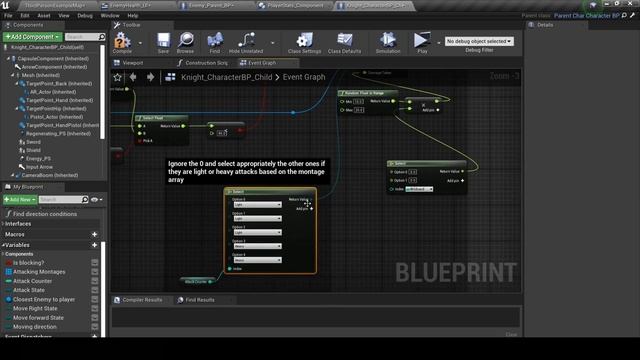
Task: Collapse the CapsuleComponent tree node
Action: (8, 58)
